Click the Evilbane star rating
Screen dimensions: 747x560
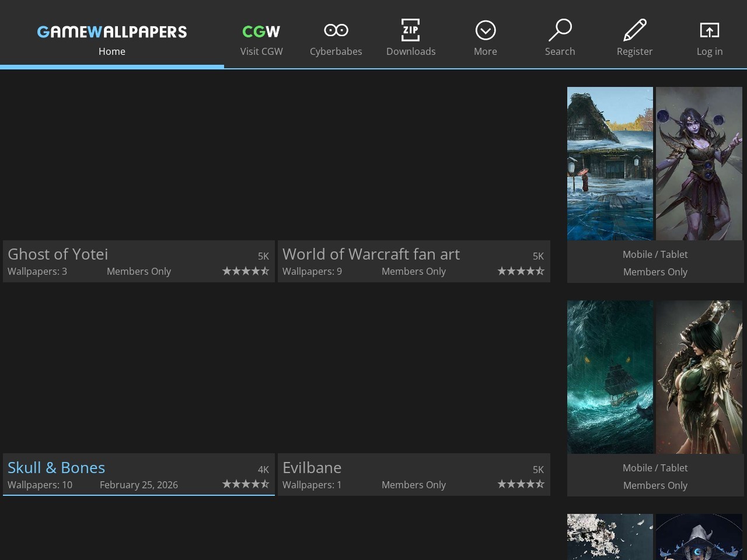click(521, 484)
